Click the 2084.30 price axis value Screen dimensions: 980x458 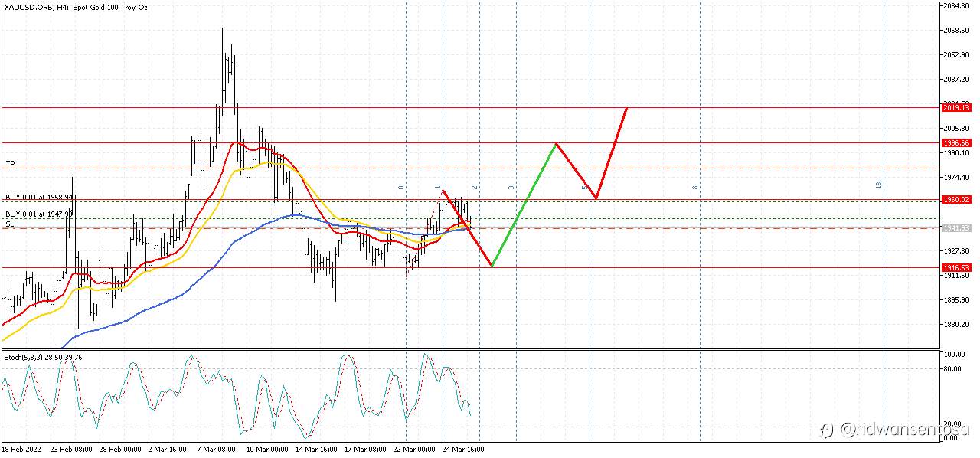coord(956,6)
